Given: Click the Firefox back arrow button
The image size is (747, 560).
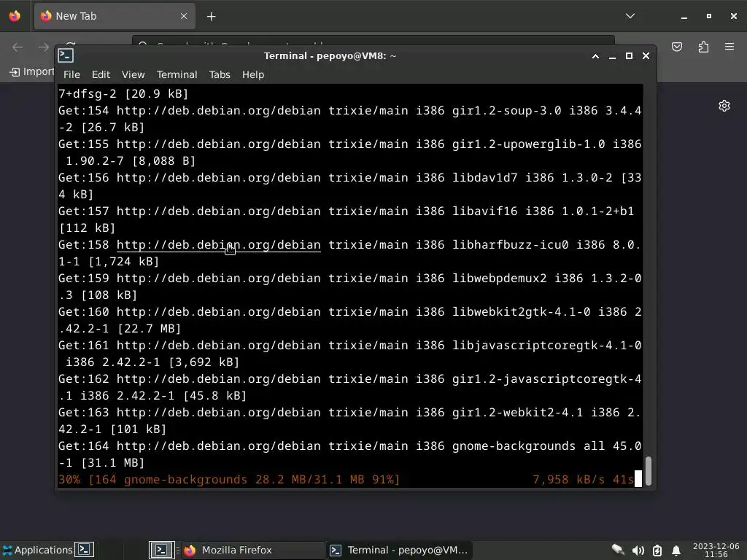Looking at the screenshot, I should point(18,47).
